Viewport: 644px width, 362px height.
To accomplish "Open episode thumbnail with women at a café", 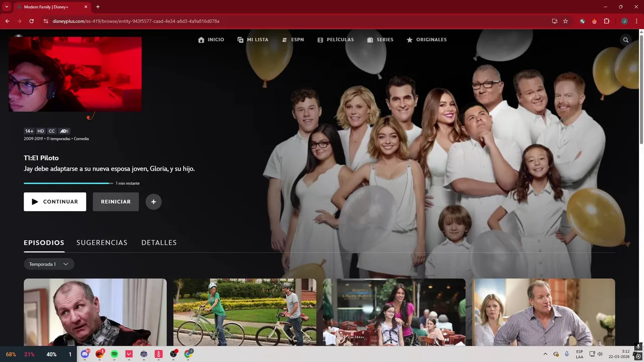I will [x=394, y=312].
